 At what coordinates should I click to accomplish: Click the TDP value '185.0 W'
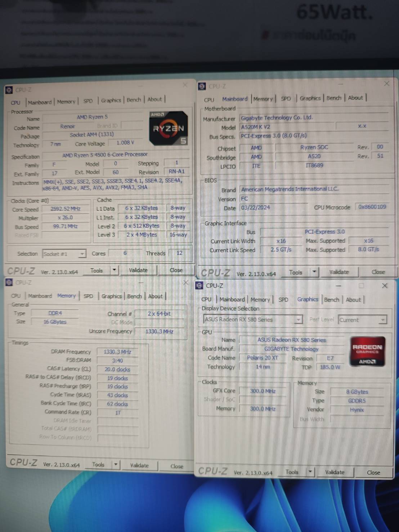click(330, 367)
